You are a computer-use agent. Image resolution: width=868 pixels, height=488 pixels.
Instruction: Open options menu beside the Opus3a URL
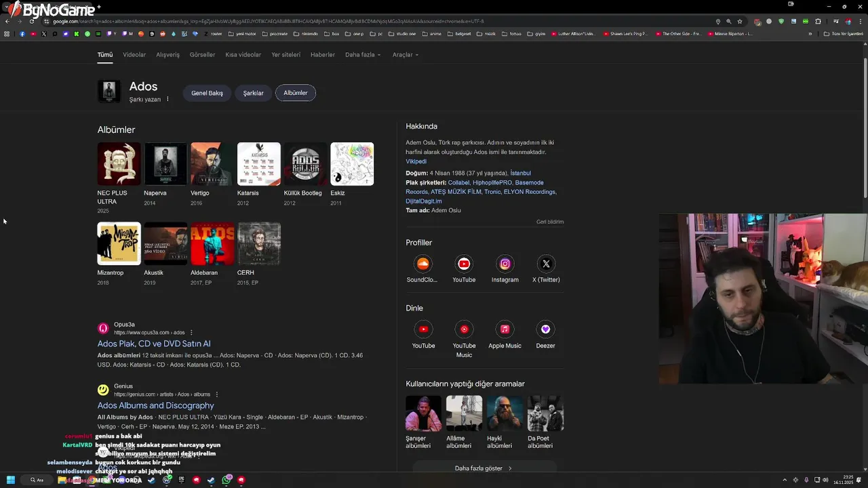[191, 333]
